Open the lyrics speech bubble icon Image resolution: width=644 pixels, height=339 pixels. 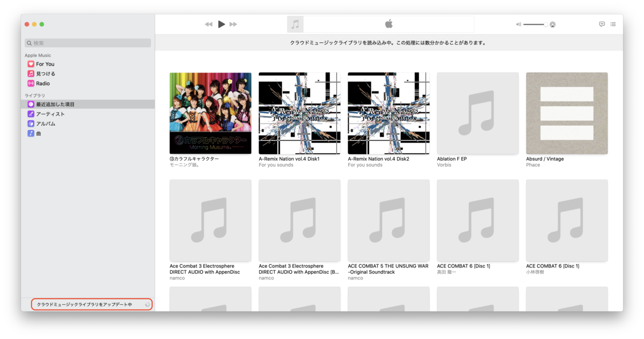[602, 24]
